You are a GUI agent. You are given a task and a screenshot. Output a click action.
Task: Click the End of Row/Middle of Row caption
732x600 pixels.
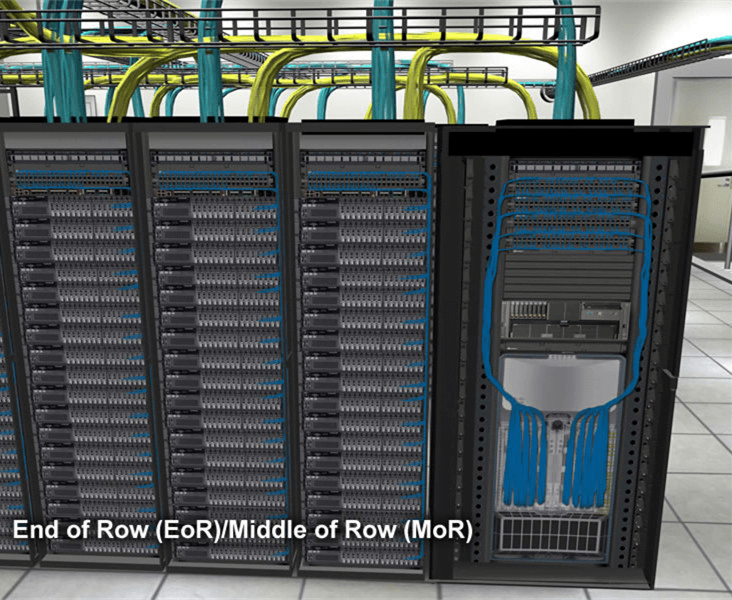pyautogui.click(x=241, y=528)
